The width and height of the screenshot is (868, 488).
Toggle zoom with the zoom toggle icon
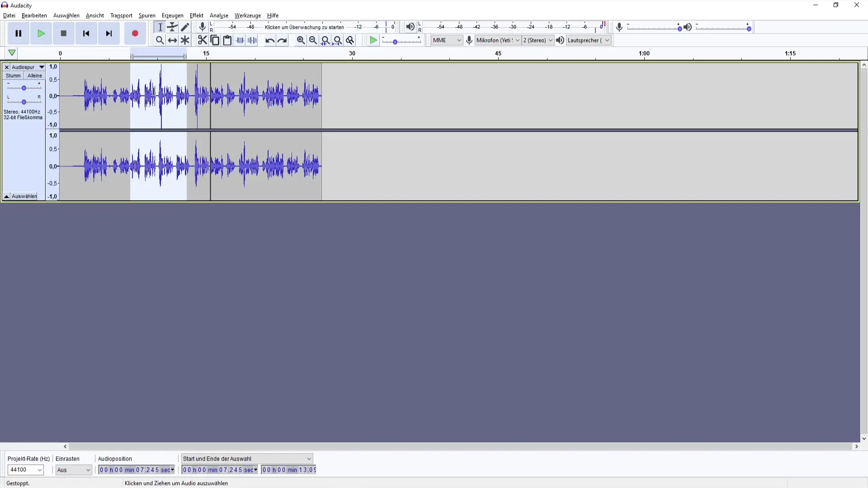(x=350, y=40)
